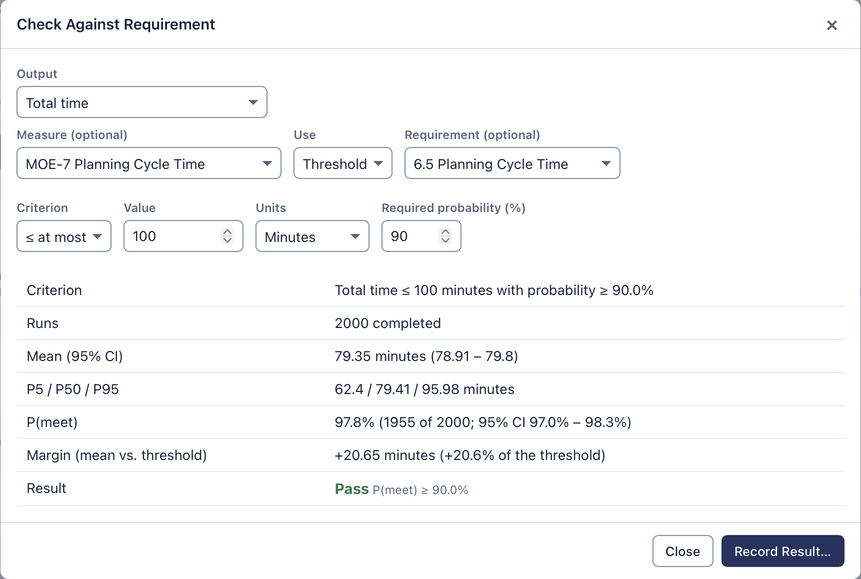861x579 pixels.
Task: Click the 'Measure (optional)' field label
Action: click(x=72, y=135)
